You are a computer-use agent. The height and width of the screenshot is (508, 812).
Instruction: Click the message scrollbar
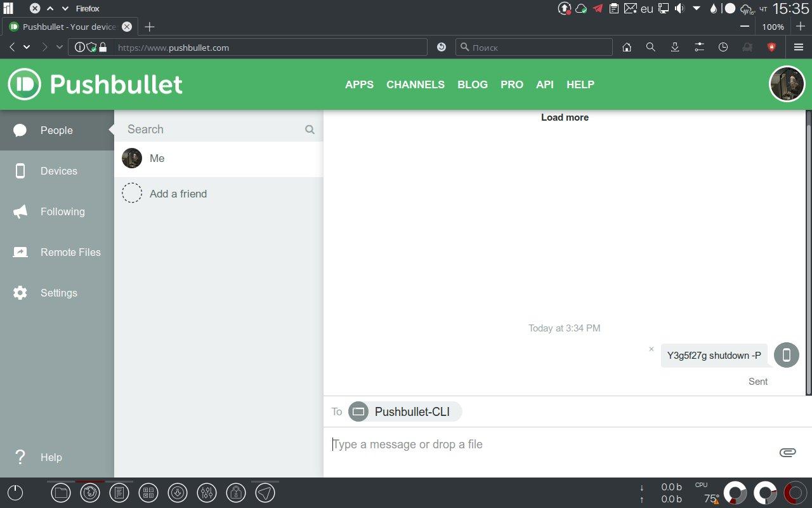[808, 254]
